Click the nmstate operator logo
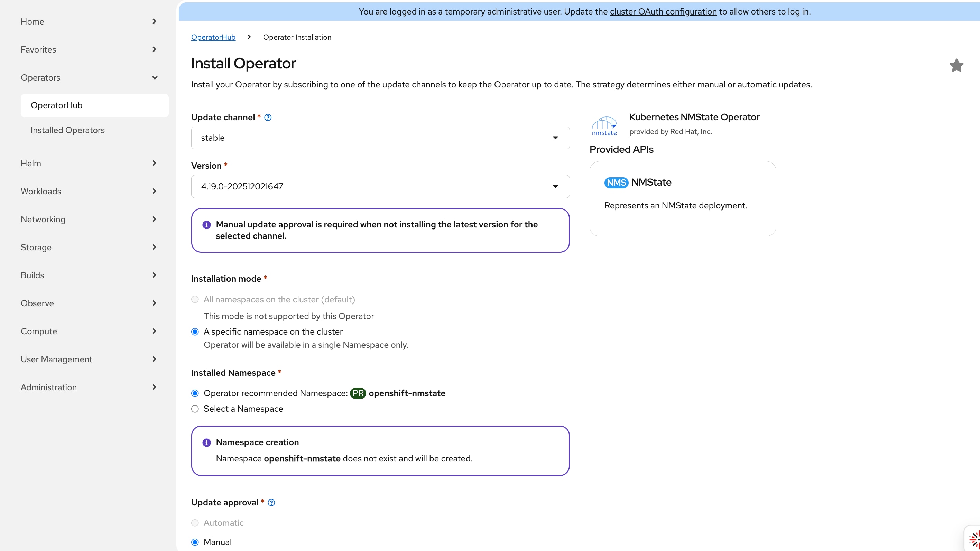 click(604, 126)
